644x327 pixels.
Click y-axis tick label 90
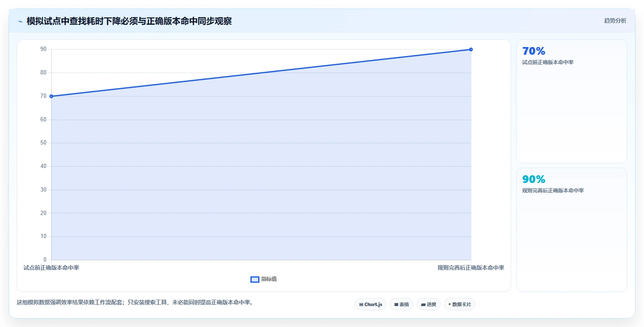pyautogui.click(x=44, y=49)
